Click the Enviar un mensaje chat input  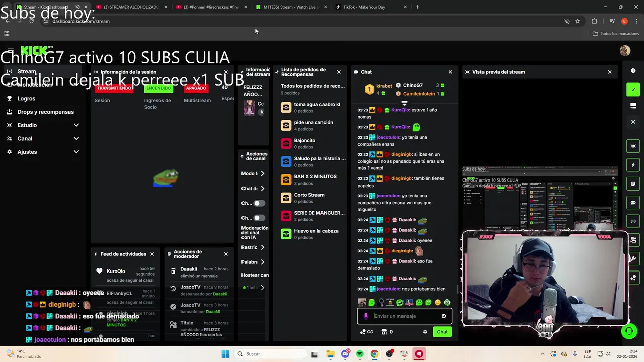click(x=405, y=316)
